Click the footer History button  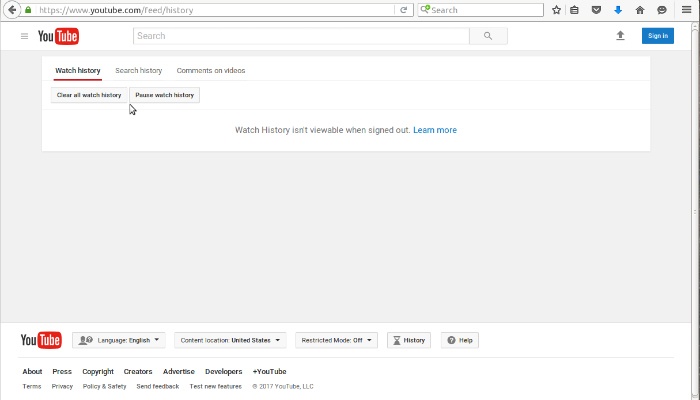coord(409,340)
